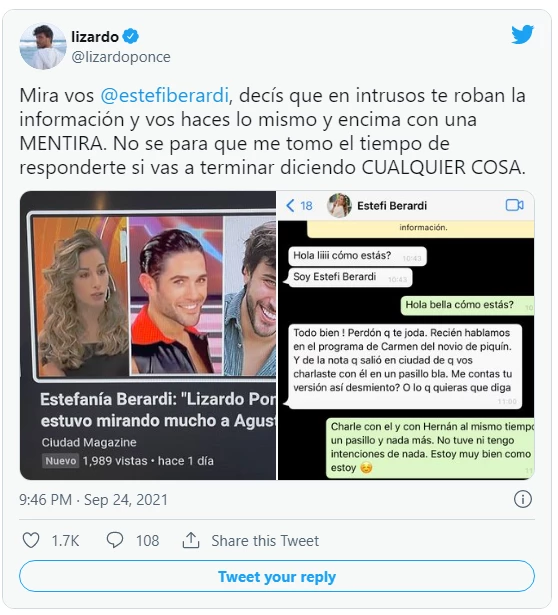The width and height of the screenshot is (558, 615).
Task: Click Share this Tweet text
Action: pyautogui.click(x=265, y=540)
